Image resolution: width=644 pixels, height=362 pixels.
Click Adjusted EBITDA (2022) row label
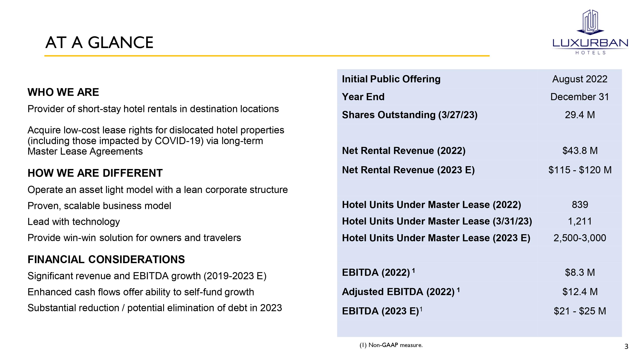coord(398,292)
